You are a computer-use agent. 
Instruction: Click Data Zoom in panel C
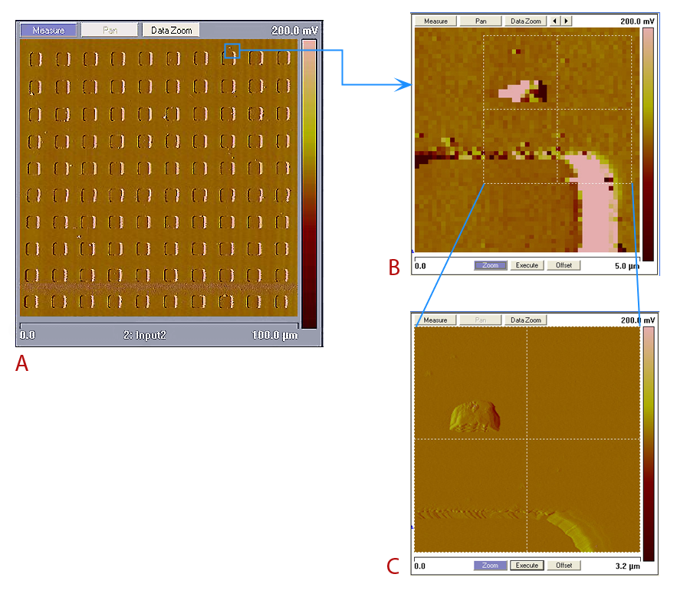[x=527, y=320]
